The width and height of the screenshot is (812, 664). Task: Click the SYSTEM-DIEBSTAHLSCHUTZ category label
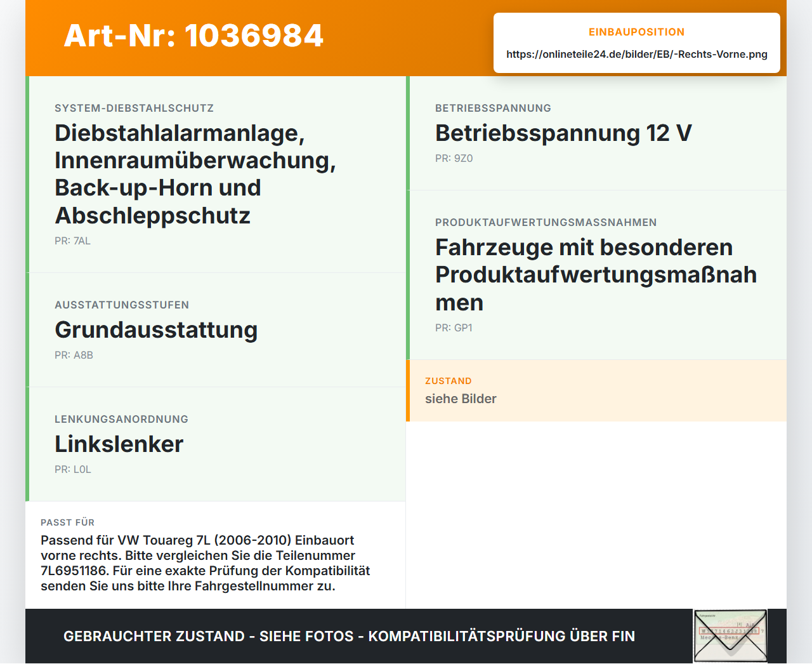tap(134, 108)
